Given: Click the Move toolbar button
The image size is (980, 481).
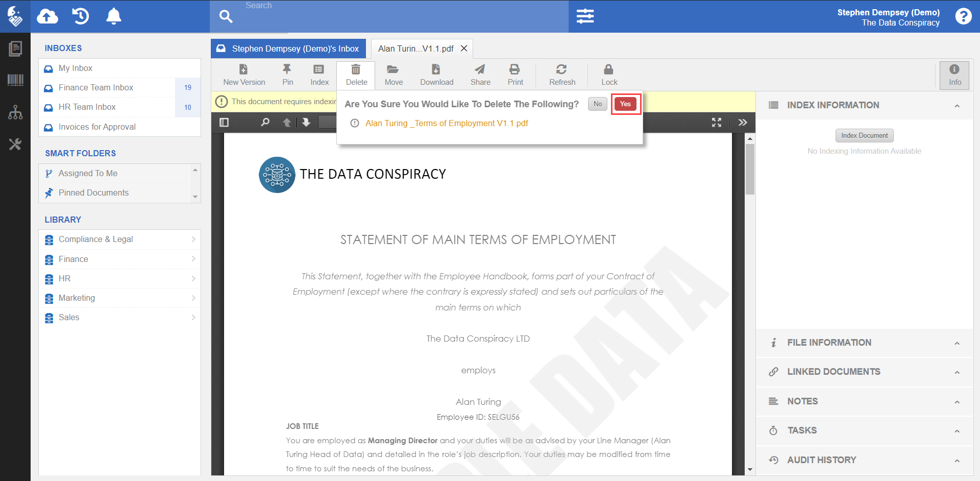Looking at the screenshot, I should pos(394,75).
